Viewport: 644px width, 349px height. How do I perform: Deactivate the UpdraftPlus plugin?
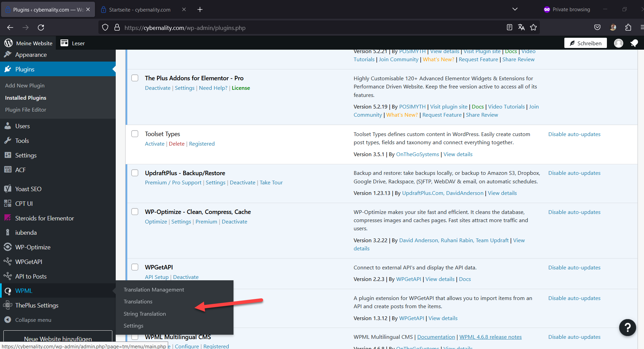(x=242, y=183)
